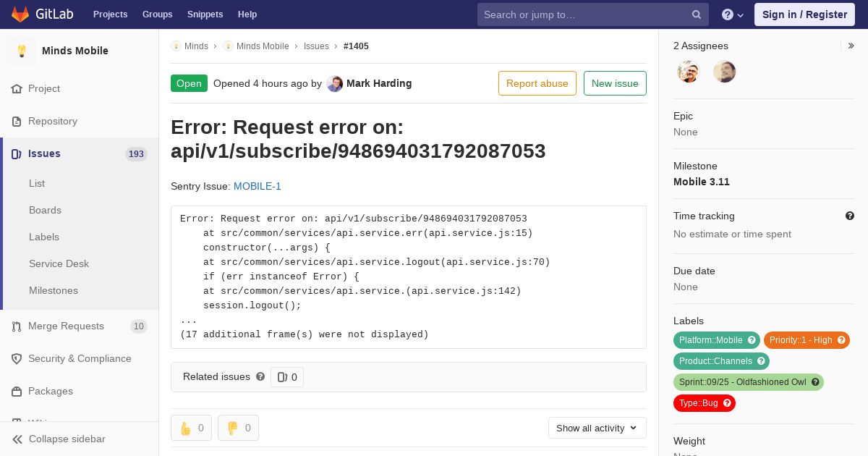Click the thumbs down reaction
The height and width of the screenshot is (456, 868).
238,428
